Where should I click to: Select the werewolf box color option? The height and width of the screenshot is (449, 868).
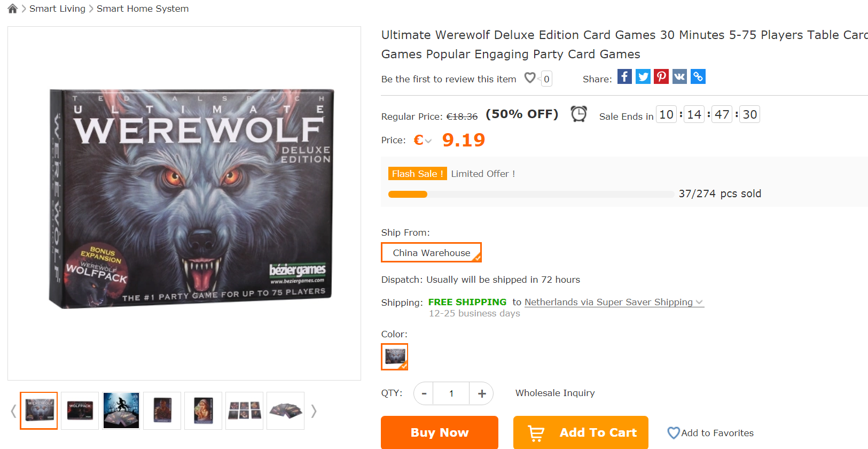[x=395, y=357]
